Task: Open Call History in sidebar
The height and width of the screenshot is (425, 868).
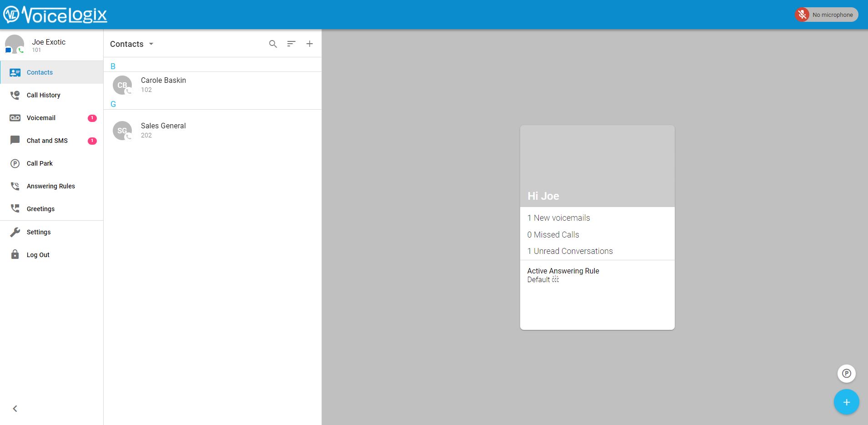Action: coord(43,95)
